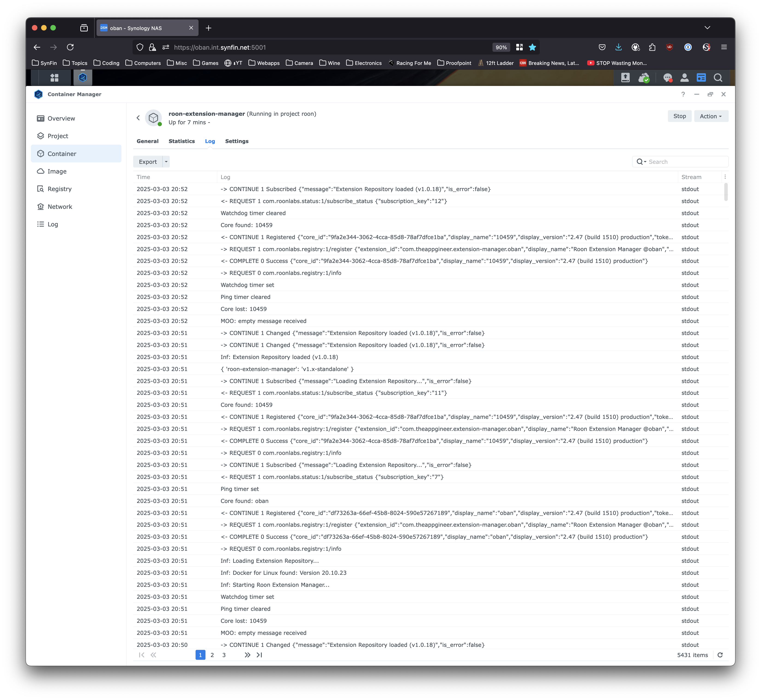
Task: Open the Webapps bookmarks folder
Action: [264, 63]
